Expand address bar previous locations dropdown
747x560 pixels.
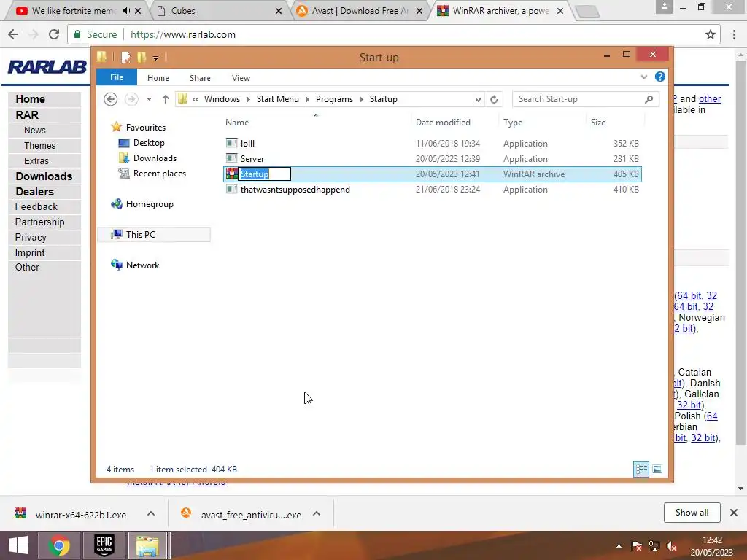click(x=478, y=99)
